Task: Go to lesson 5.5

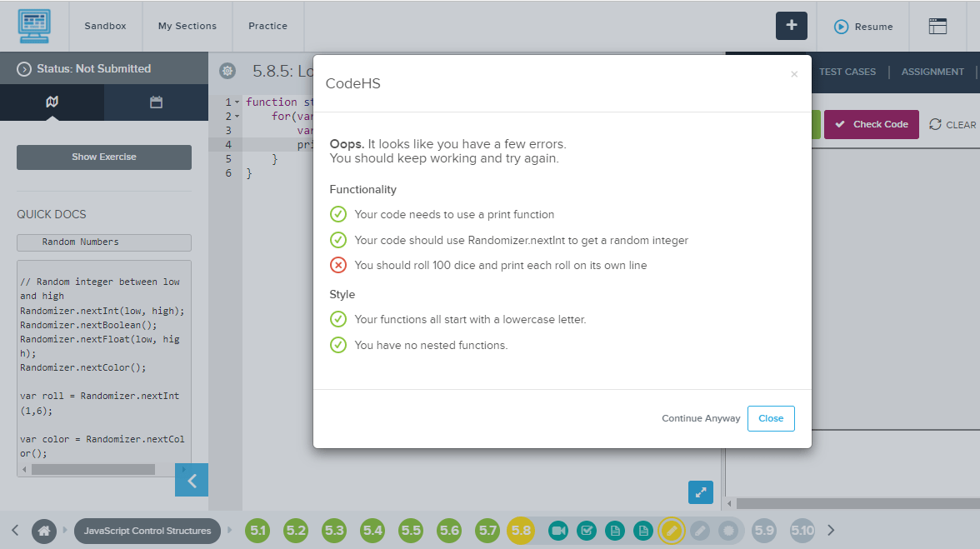Action: [x=411, y=531]
